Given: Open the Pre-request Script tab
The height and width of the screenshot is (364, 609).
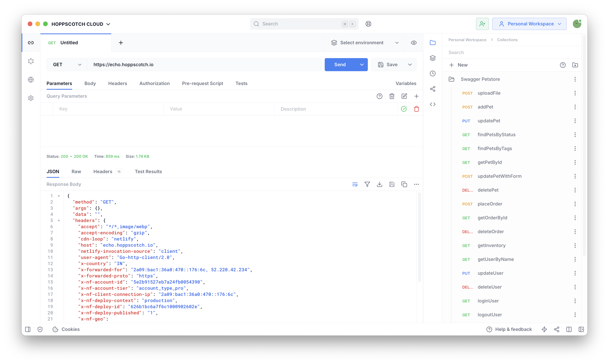Looking at the screenshot, I should pyautogui.click(x=202, y=83).
